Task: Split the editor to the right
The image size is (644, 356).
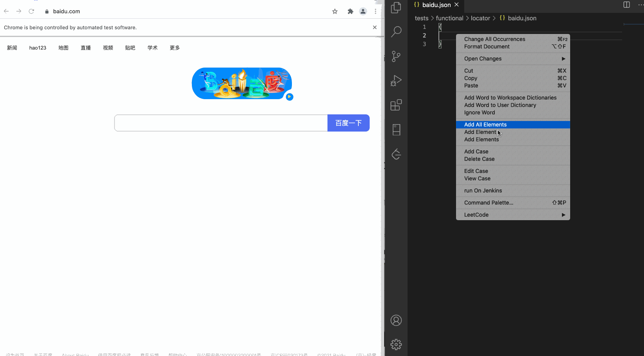Action: 626,5
